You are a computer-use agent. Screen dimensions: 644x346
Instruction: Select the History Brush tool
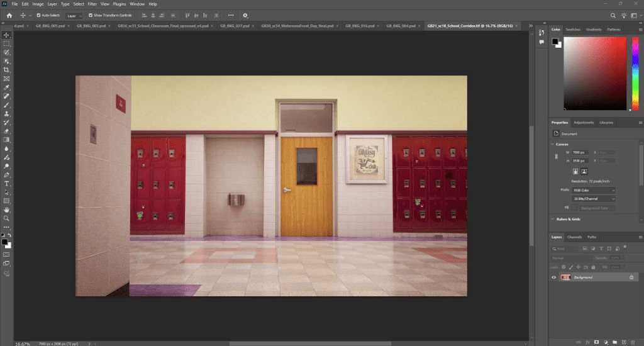point(6,123)
